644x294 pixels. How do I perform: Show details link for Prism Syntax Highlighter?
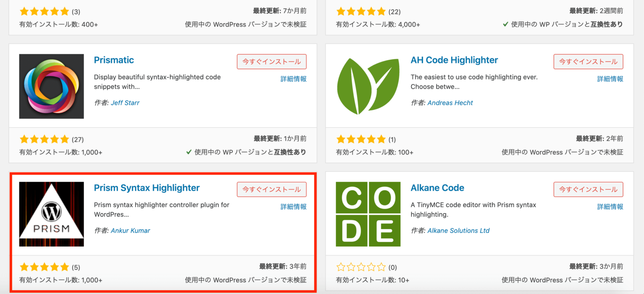point(293,207)
